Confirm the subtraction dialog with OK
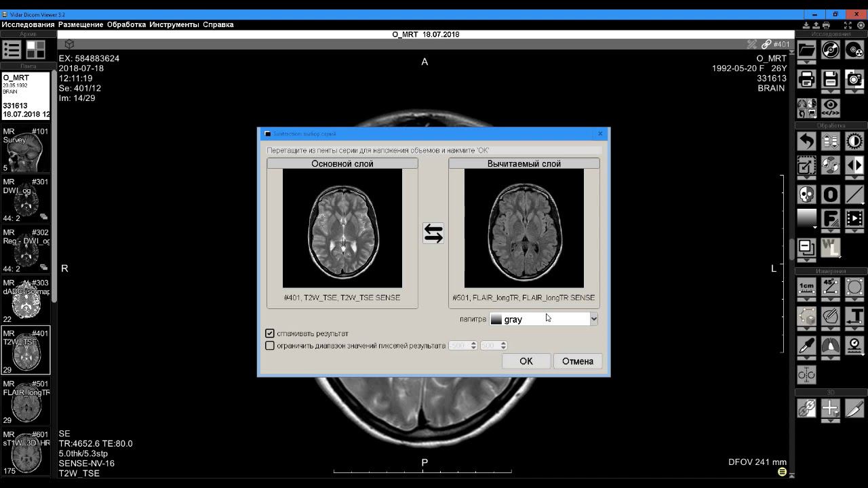Viewport: 868px width, 488px height. point(526,361)
